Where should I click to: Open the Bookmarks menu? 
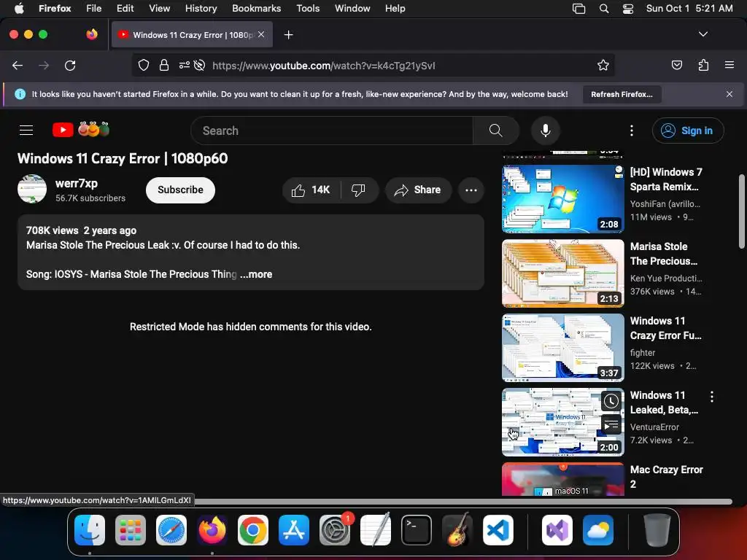coord(256,8)
